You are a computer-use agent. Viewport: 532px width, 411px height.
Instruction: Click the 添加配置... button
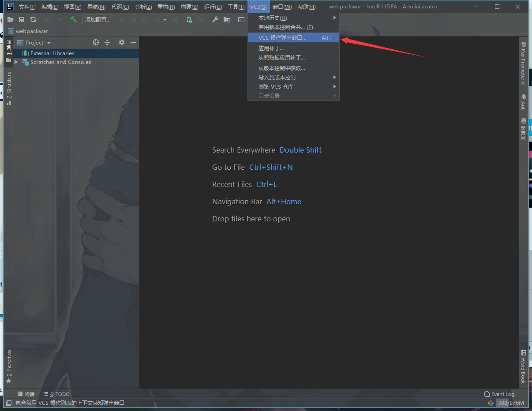(x=98, y=19)
